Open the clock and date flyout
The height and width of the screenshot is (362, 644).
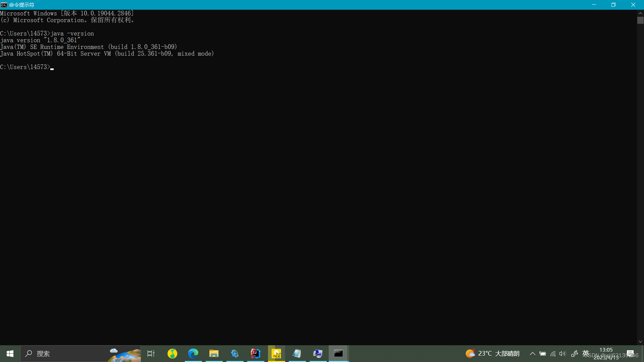pos(606,354)
